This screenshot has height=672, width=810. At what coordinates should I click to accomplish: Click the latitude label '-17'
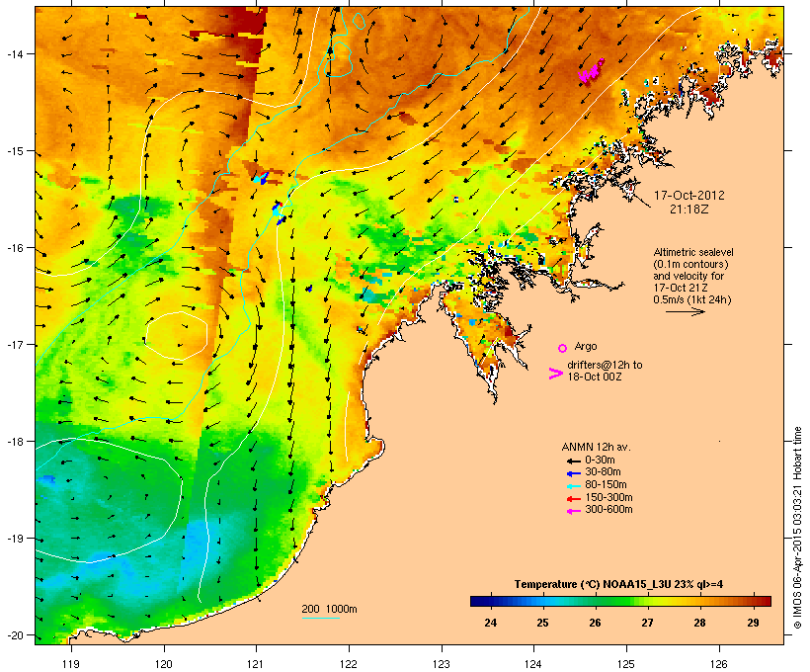[14, 345]
